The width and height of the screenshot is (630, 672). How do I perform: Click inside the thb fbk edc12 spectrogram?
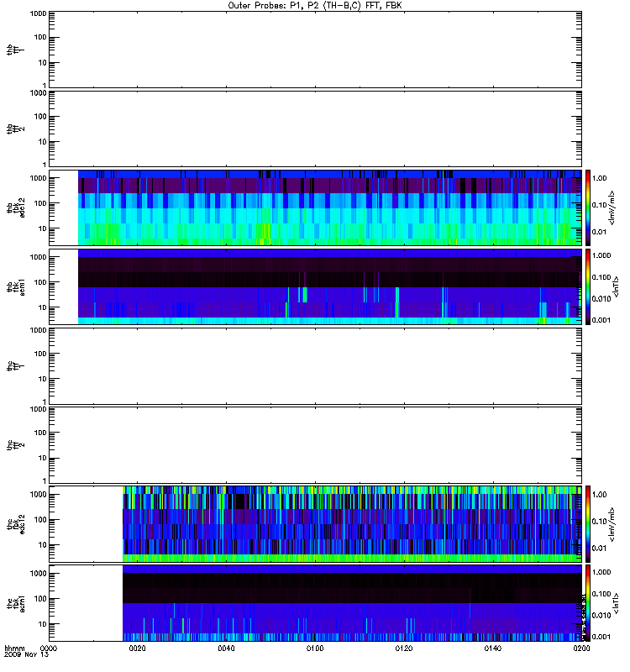tap(329, 207)
